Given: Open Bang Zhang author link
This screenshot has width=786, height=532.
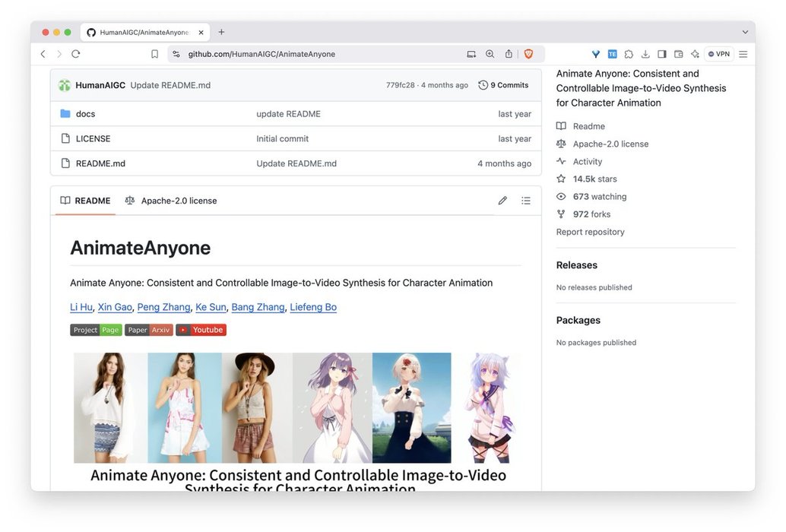Looking at the screenshot, I should [x=258, y=307].
